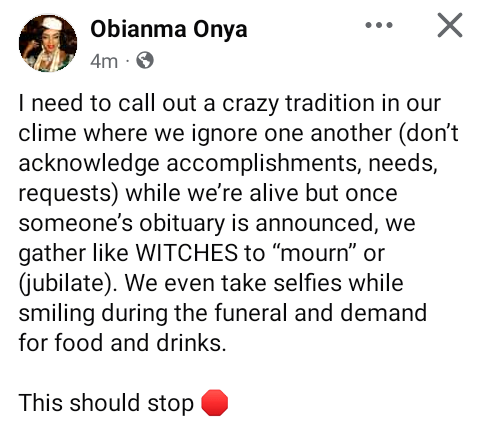Open the three-dot post options menu
Image resolution: width=479 pixels, height=436 pixels.
[379, 25]
